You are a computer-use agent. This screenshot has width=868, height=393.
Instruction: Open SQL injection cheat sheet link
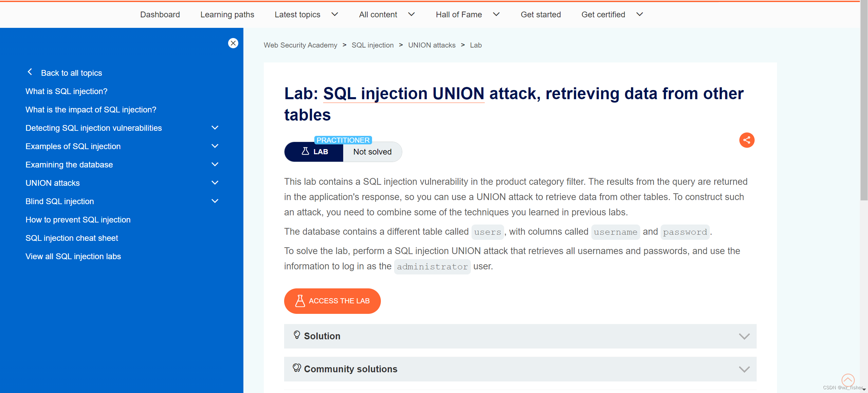(72, 238)
